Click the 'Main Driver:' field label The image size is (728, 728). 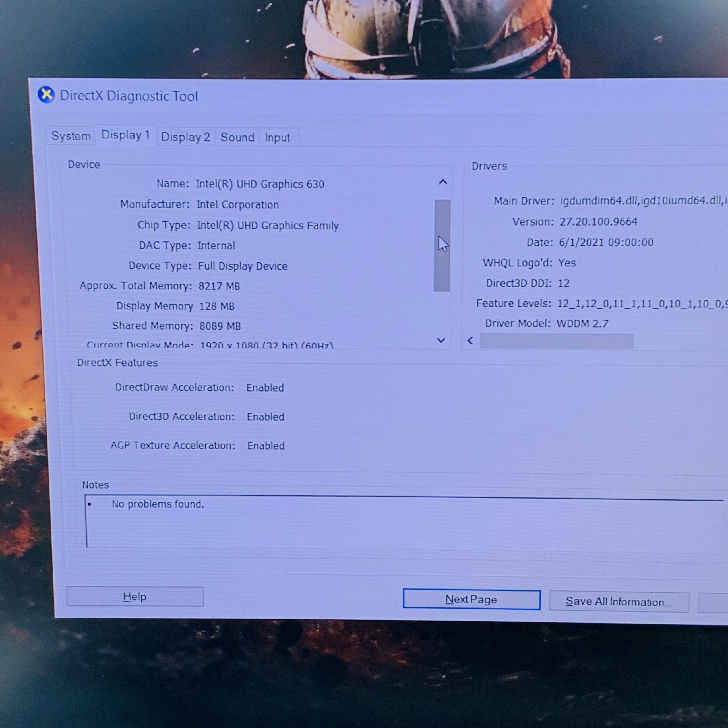point(524,201)
